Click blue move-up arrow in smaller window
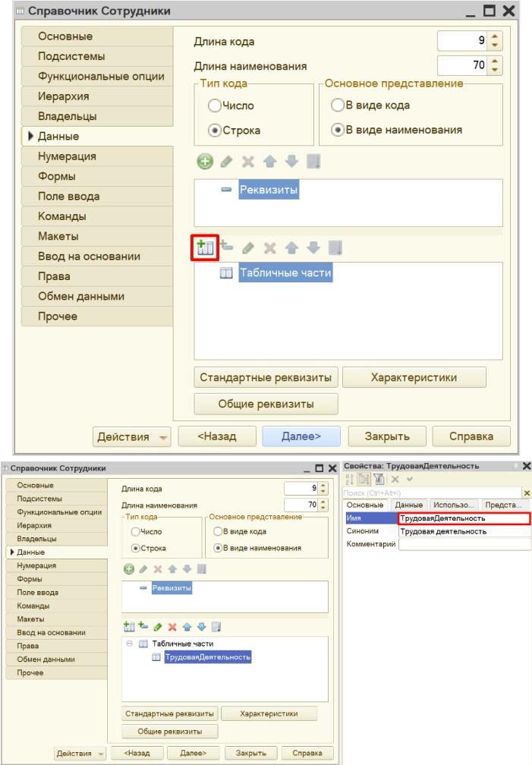Screen dimensions: 532x765 187,627
